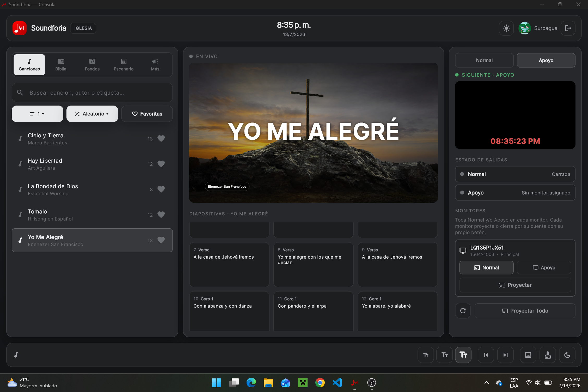Click the logout icon next to Surcagua
This screenshot has height=392, width=588.
coord(568,28)
